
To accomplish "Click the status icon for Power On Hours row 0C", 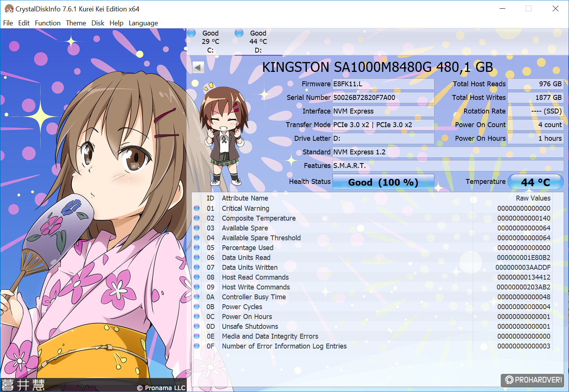I will click(x=197, y=316).
